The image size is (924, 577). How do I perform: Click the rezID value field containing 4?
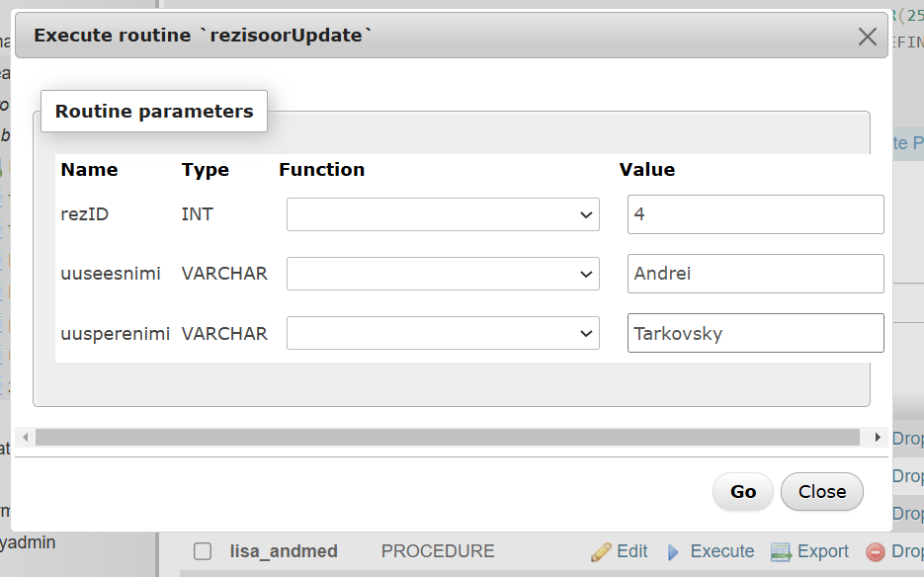(755, 214)
